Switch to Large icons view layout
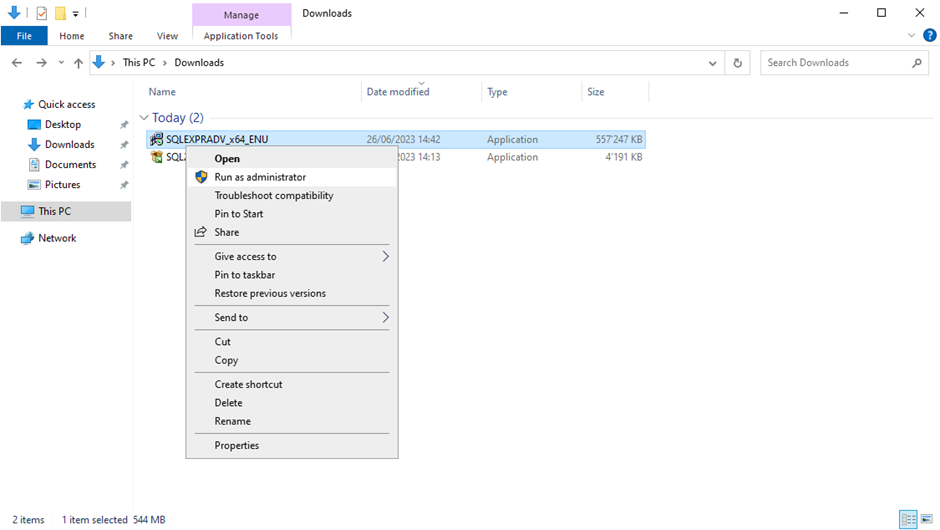940x530 pixels. tap(927, 519)
